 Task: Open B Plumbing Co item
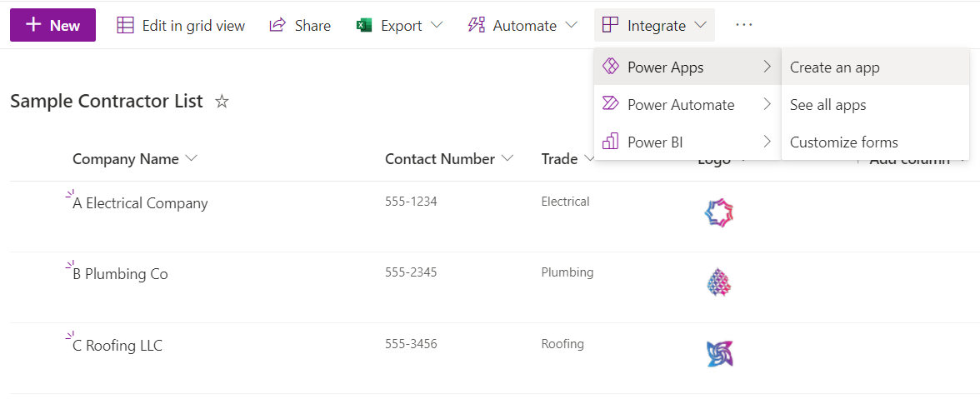pyautogui.click(x=120, y=273)
